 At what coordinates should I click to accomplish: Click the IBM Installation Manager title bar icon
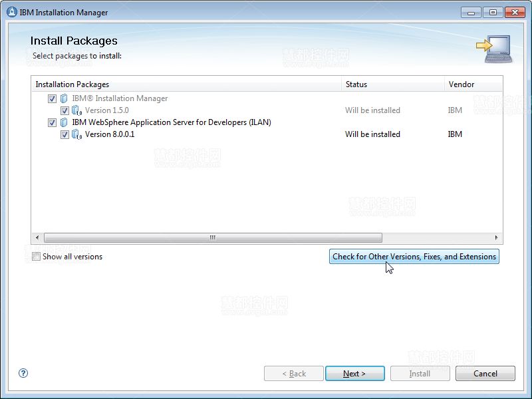(12, 12)
